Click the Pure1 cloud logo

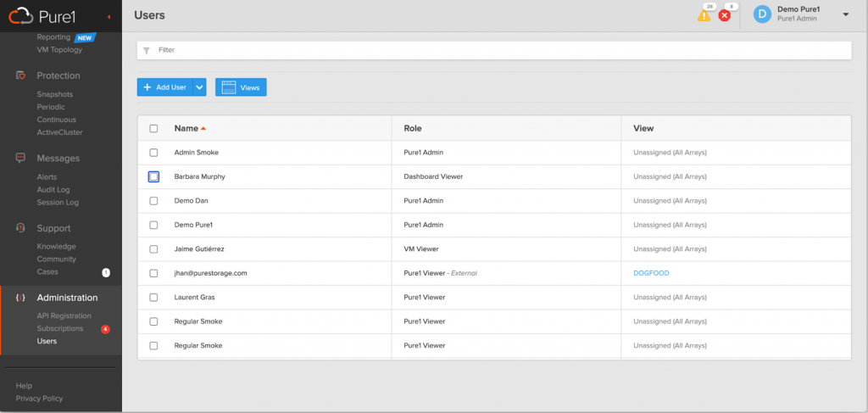click(x=21, y=16)
